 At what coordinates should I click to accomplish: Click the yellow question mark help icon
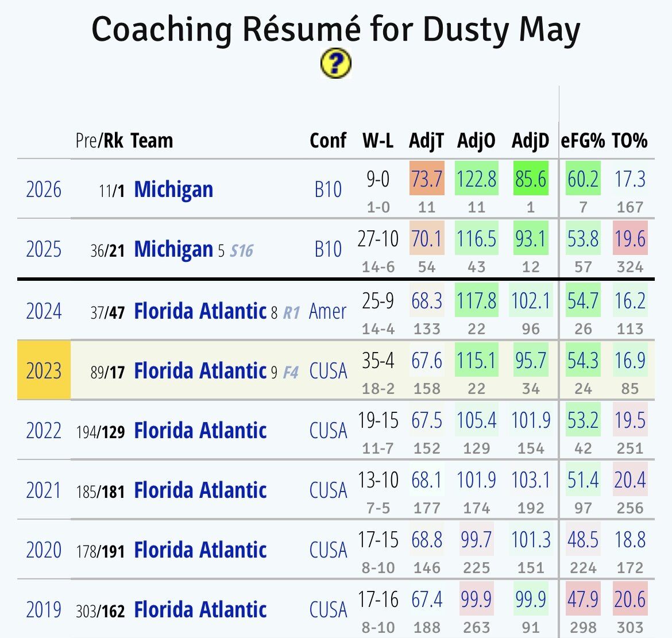[x=335, y=63]
